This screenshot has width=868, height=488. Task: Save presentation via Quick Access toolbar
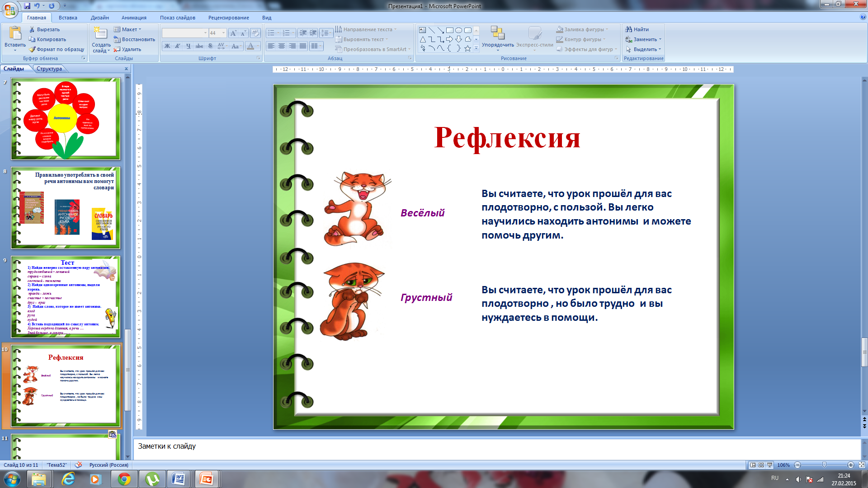pos(27,6)
